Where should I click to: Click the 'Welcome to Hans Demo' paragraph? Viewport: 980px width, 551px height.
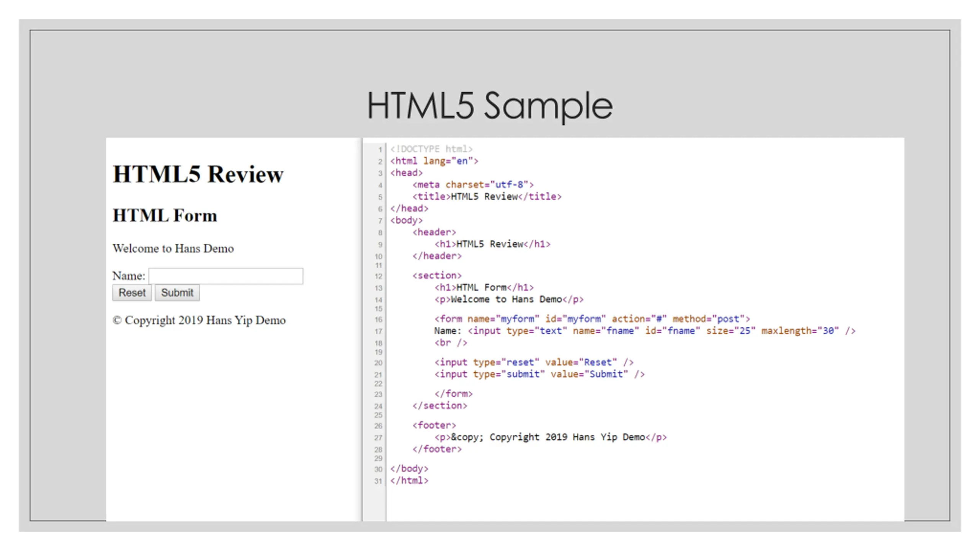pyautogui.click(x=173, y=249)
